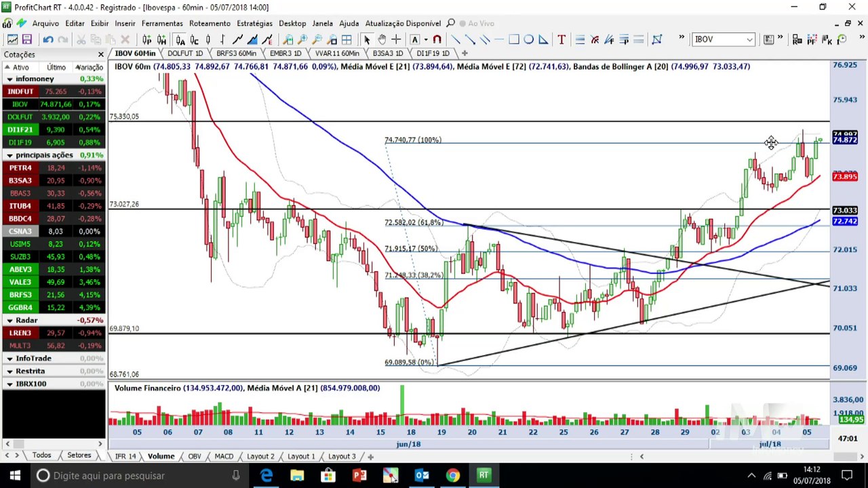Click the Windows search box

138,476
